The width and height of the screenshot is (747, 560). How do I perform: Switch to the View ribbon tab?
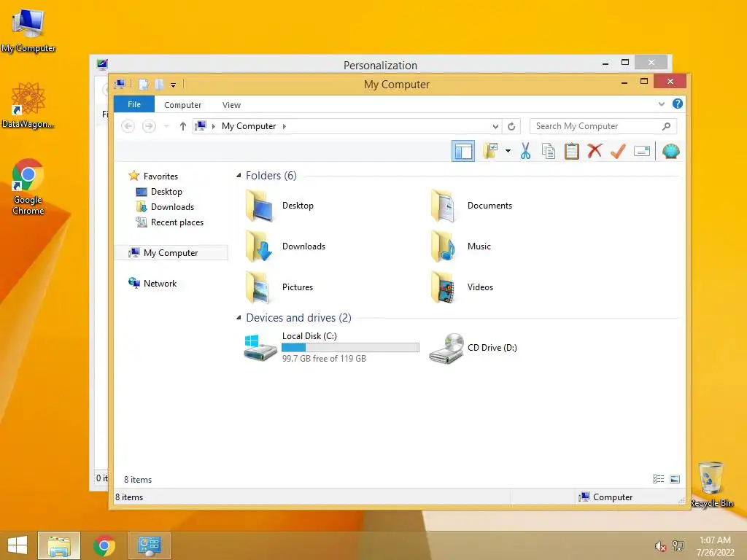pyautogui.click(x=231, y=105)
